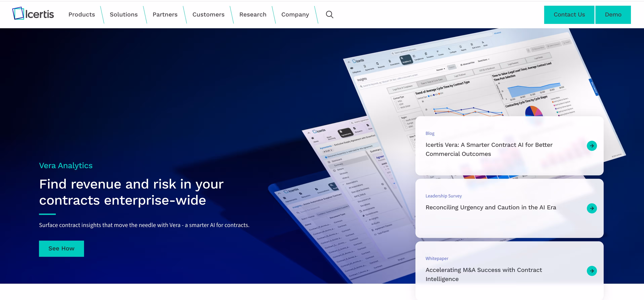644x300 pixels.
Task: Open the Solutions menu
Action: click(x=124, y=14)
